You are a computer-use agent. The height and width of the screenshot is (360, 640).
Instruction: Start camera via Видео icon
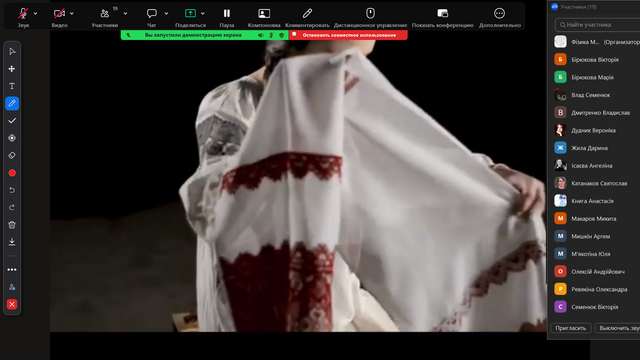59,13
